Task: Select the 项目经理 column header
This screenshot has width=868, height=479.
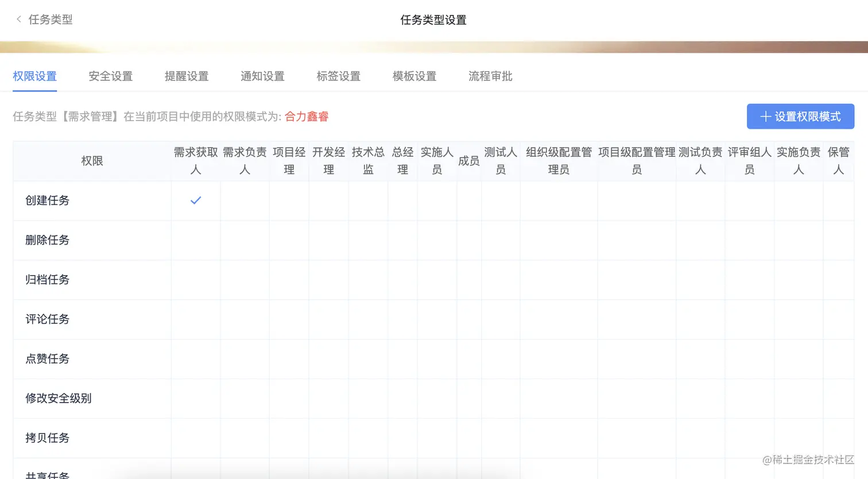Action: (289, 161)
